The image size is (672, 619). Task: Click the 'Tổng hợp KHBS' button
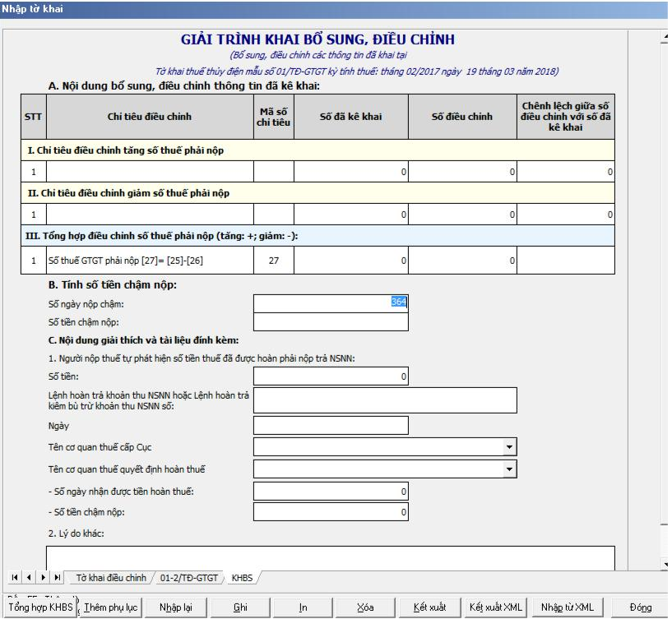(40, 607)
